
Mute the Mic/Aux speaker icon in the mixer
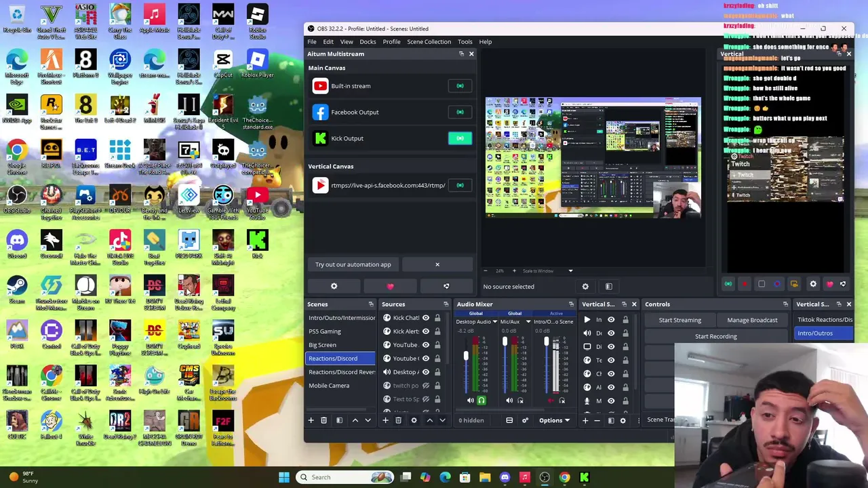click(509, 401)
